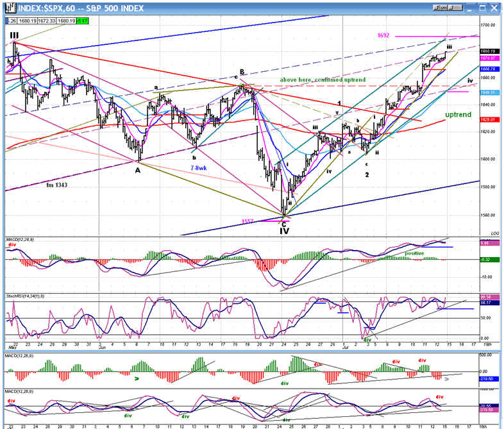Click the LOG scale label on price axis
Viewport: 504px width, 429px height.
495,233
